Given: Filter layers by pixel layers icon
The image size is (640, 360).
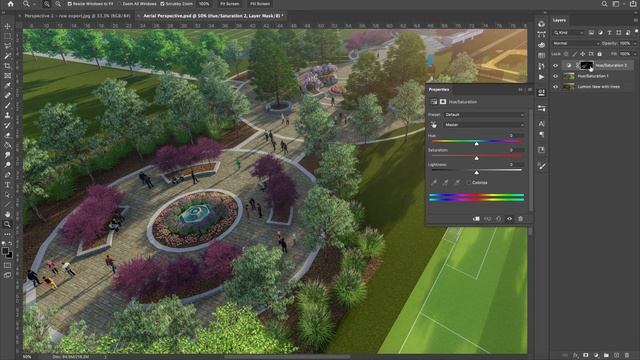Looking at the screenshot, I should (x=591, y=33).
